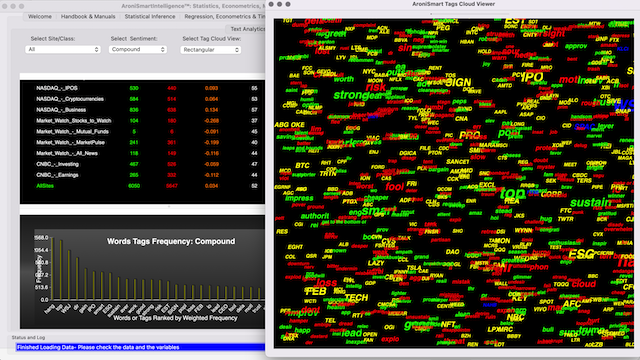The width and height of the screenshot is (640, 360).
Task: Click the green worth tag
Action: click(344, 79)
